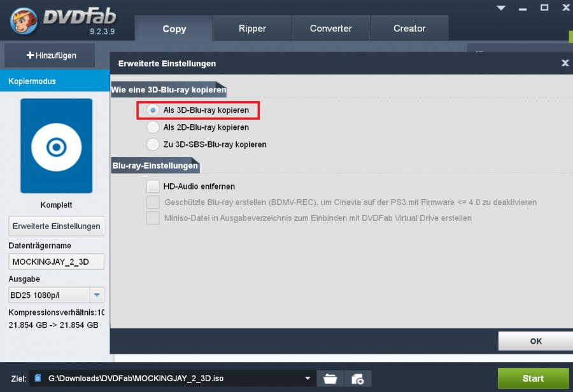Click the DVDFab monkey logo icon
The width and height of the screenshot is (573, 392).
pos(24,21)
